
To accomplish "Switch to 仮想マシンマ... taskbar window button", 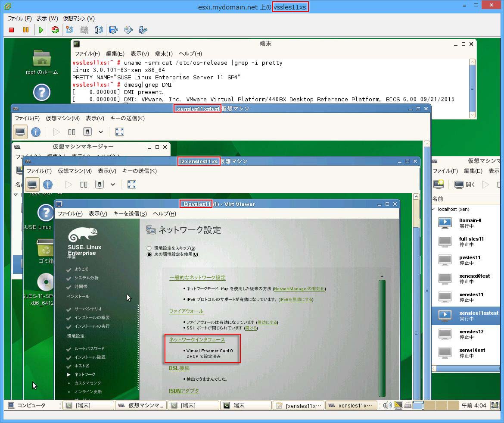I will (x=141, y=406).
